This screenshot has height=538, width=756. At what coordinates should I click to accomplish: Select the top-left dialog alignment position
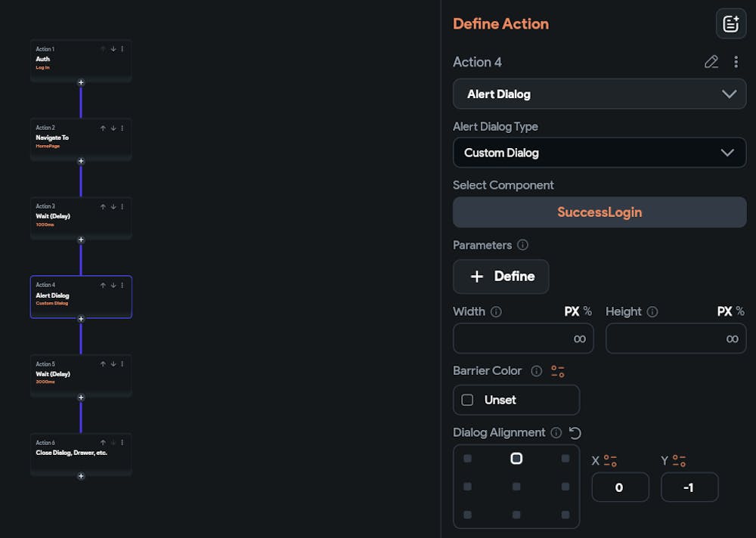pyautogui.click(x=467, y=459)
